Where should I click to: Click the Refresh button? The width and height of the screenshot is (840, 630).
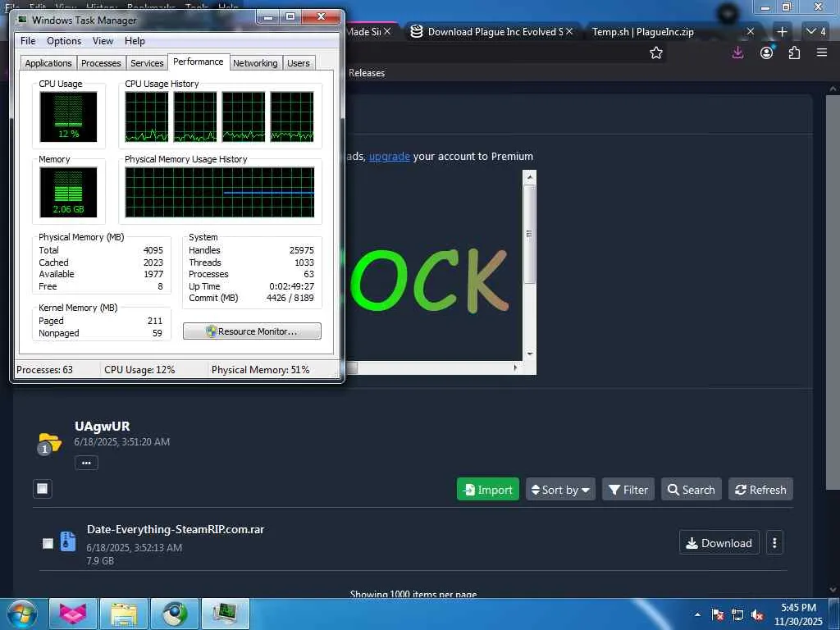(760, 489)
